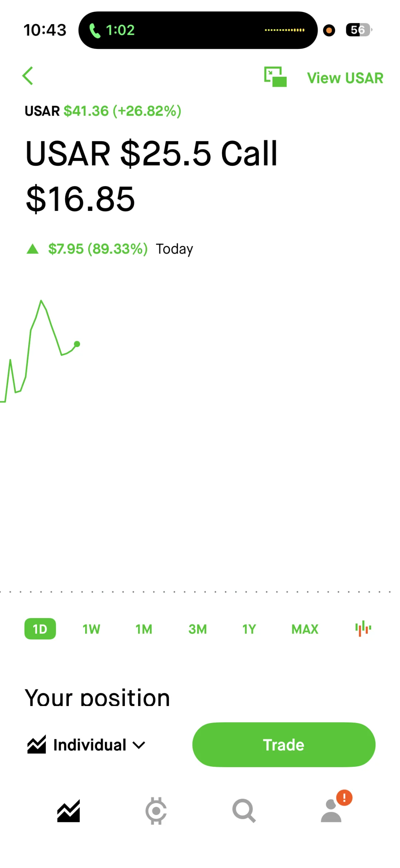Open the crypto tab icon
This screenshot has width=400, height=868.
pos(156,811)
